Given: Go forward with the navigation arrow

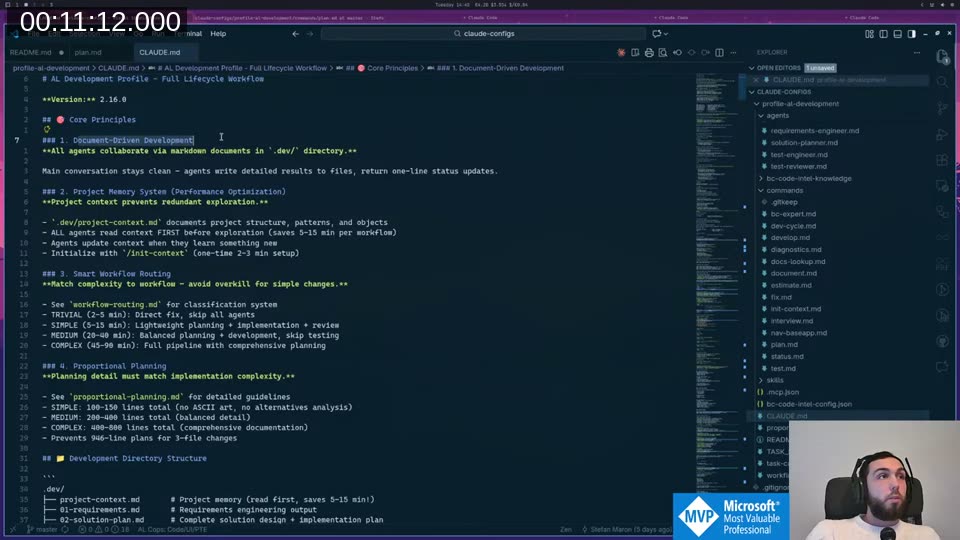Looking at the screenshot, I should click(x=310, y=34).
